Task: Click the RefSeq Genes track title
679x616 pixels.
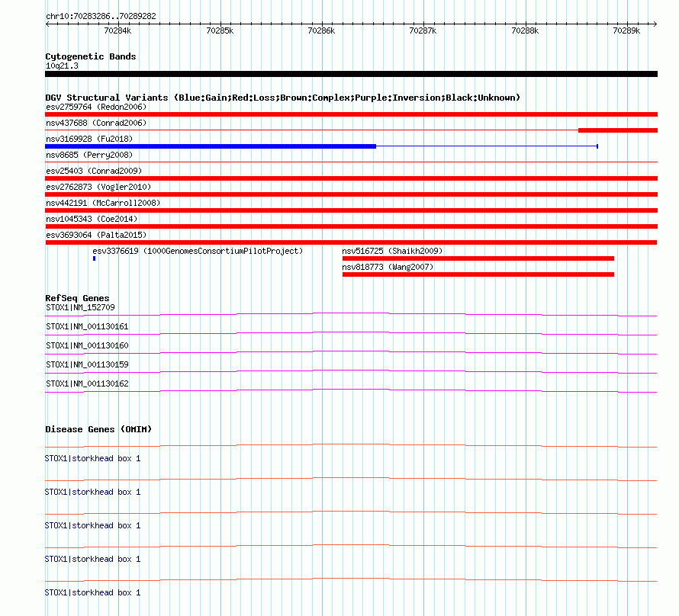Action: [77, 298]
